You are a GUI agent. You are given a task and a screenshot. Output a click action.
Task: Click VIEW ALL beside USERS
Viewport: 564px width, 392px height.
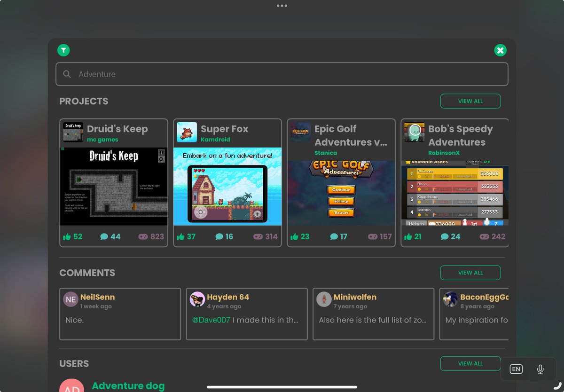click(x=470, y=363)
